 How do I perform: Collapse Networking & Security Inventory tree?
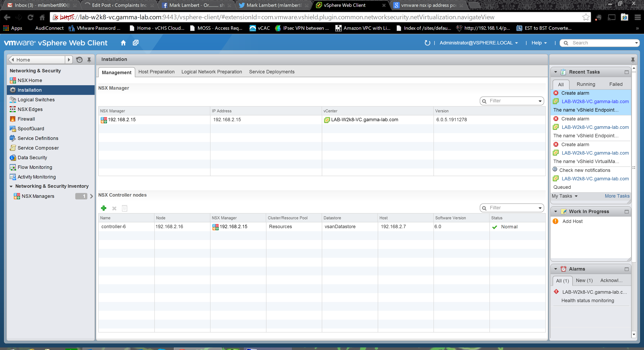(x=11, y=186)
